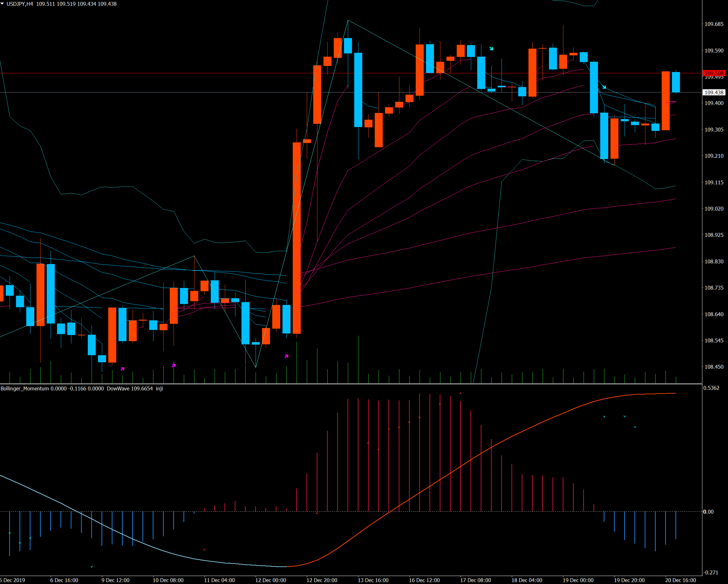
Task: Click the cyan down-arrow near 109.590 level
Action: click(x=491, y=49)
